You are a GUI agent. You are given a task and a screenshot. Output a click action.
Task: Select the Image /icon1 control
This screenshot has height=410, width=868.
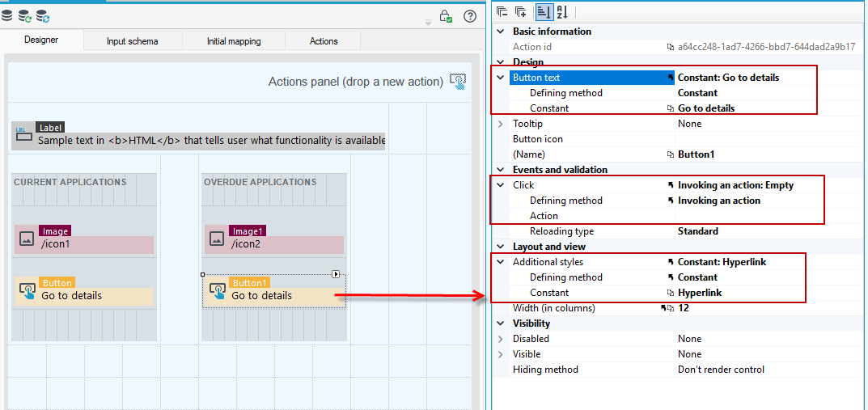(x=84, y=239)
